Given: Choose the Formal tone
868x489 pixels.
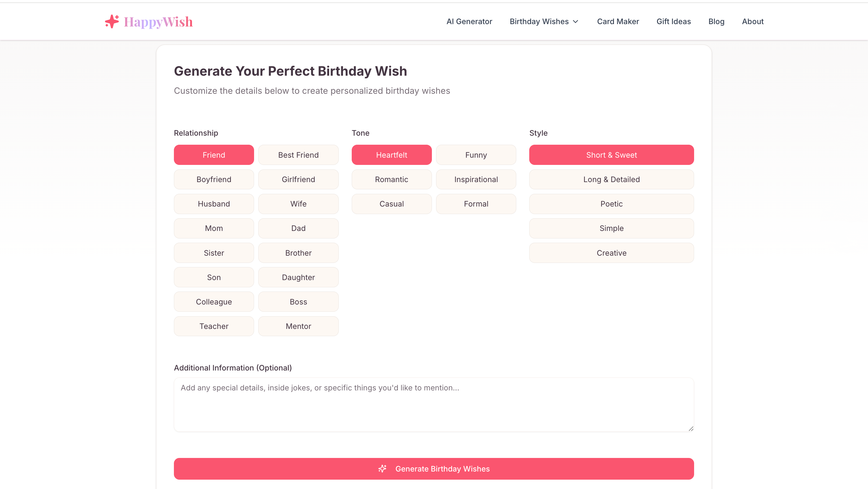Looking at the screenshot, I should coord(476,203).
